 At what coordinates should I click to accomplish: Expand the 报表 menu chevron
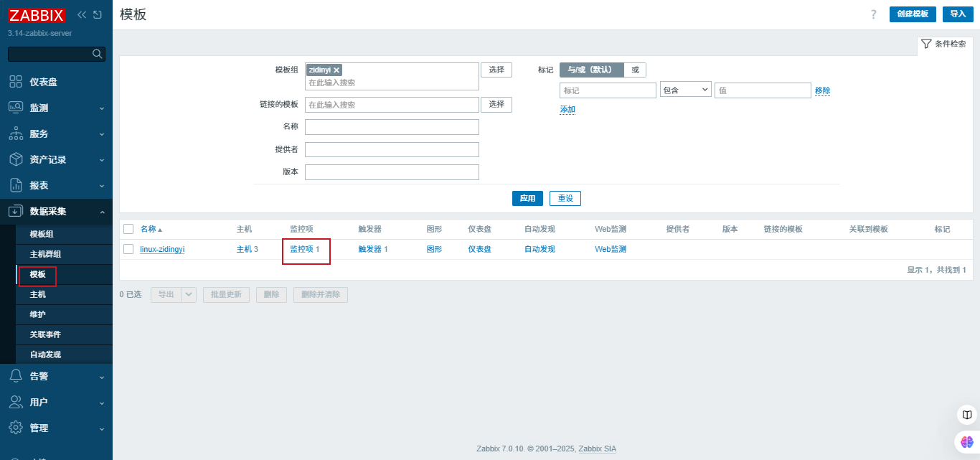click(x=101, y=186)
